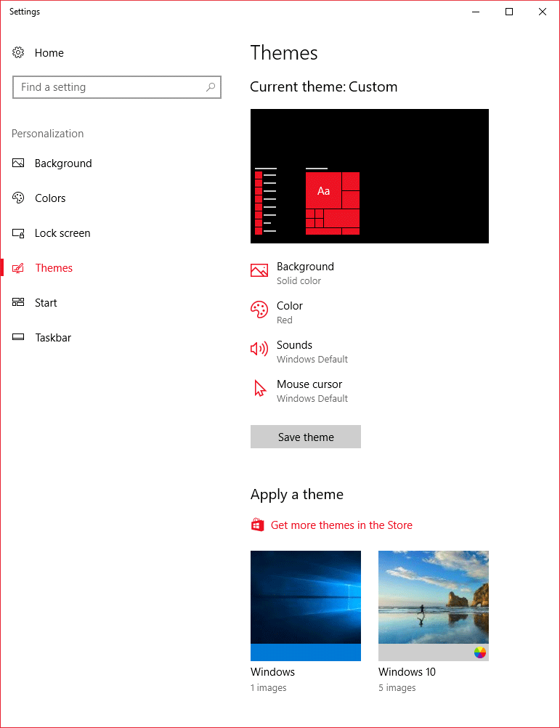Open the Home settings page label
This screenshot has height=728, width=560.
tap(49, 53)
